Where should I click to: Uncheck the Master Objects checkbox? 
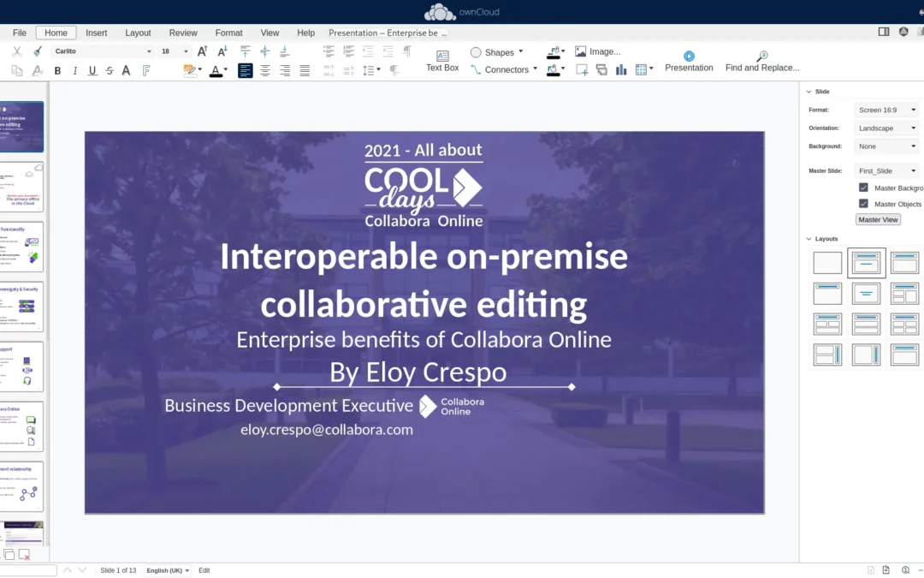click(863, 204)
